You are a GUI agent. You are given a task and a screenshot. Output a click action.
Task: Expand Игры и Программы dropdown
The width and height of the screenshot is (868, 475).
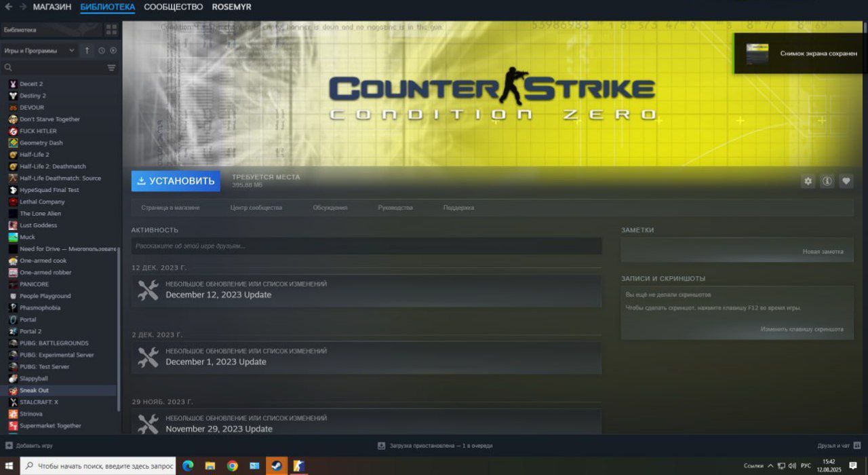pos(39,51)
